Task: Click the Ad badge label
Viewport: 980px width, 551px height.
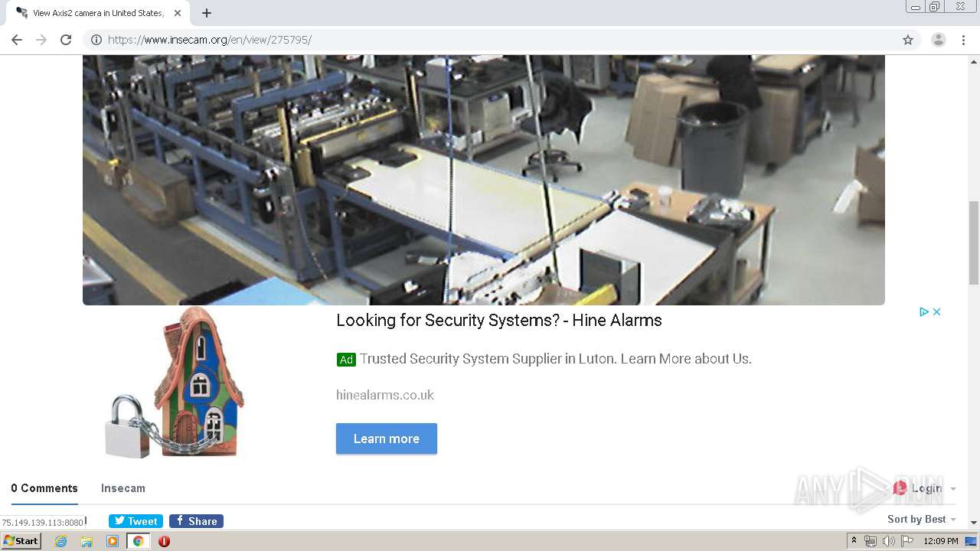Action: pos(346,360)
